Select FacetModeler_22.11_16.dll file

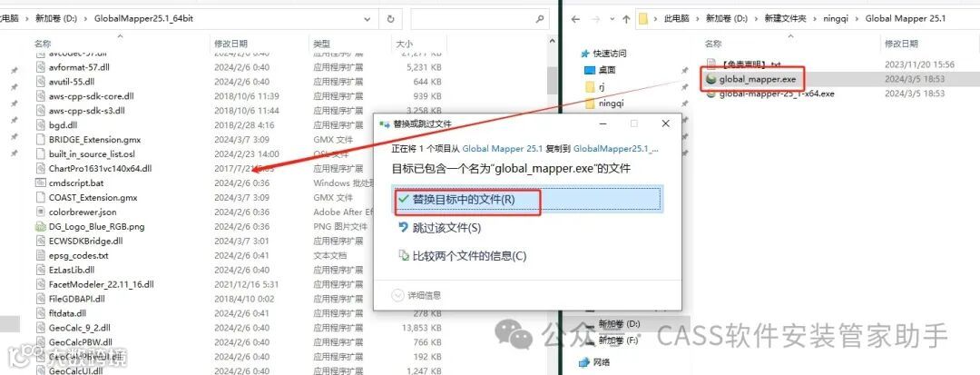(102, 284)
